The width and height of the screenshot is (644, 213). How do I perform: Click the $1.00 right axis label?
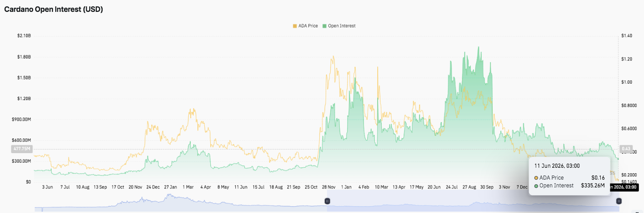point(626,82)
